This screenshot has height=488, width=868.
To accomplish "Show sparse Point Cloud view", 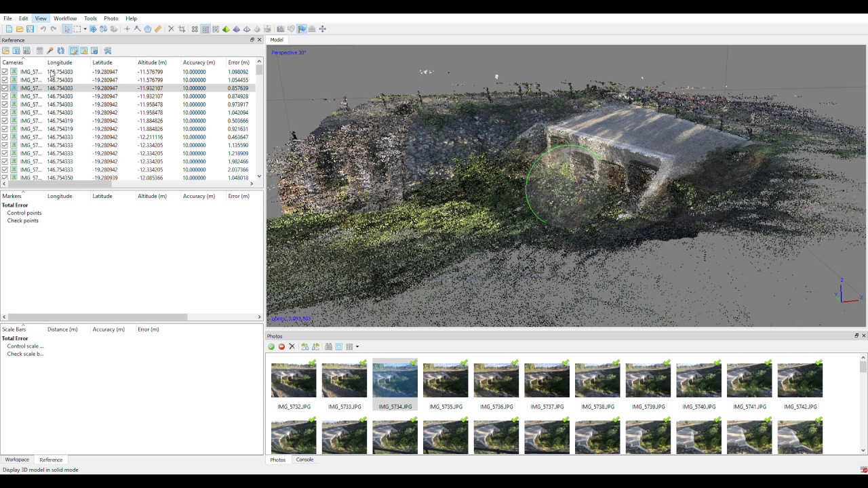I will pyautogui.click(x=195, y=29).
